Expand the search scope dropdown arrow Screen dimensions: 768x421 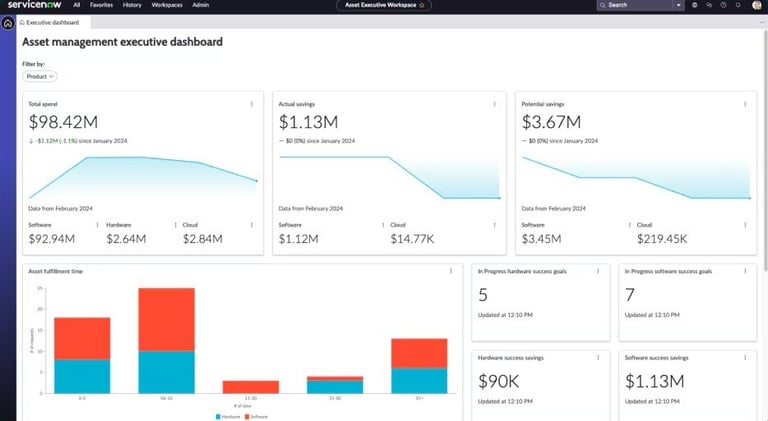click(679, 5)
